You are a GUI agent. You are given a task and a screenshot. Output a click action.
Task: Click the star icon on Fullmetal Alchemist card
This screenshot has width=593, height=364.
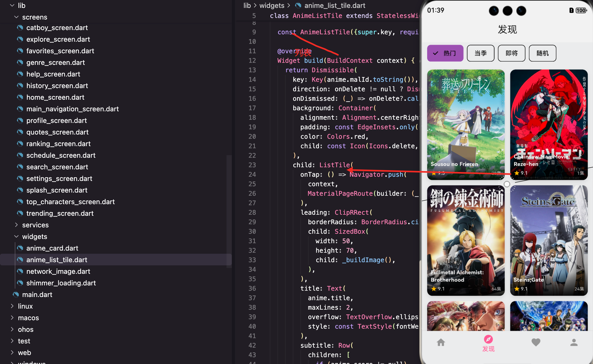point(434,289)
